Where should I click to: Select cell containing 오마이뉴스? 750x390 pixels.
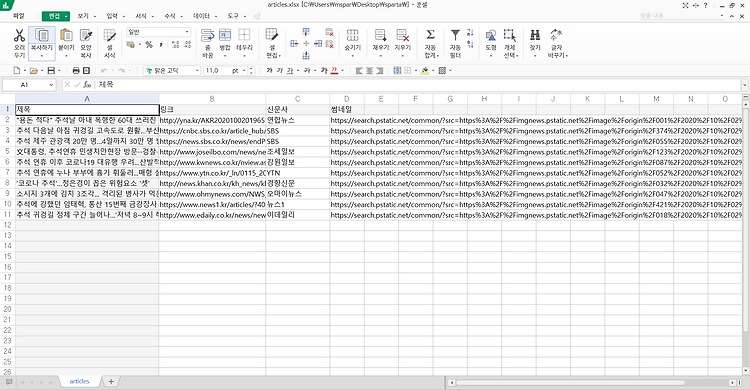coord(298,194)
